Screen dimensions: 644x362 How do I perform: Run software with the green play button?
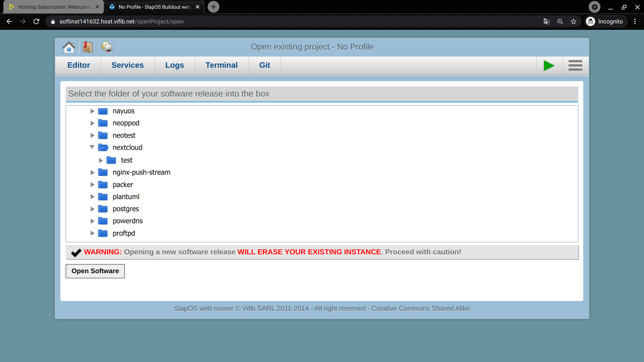(x=549, y=65)
